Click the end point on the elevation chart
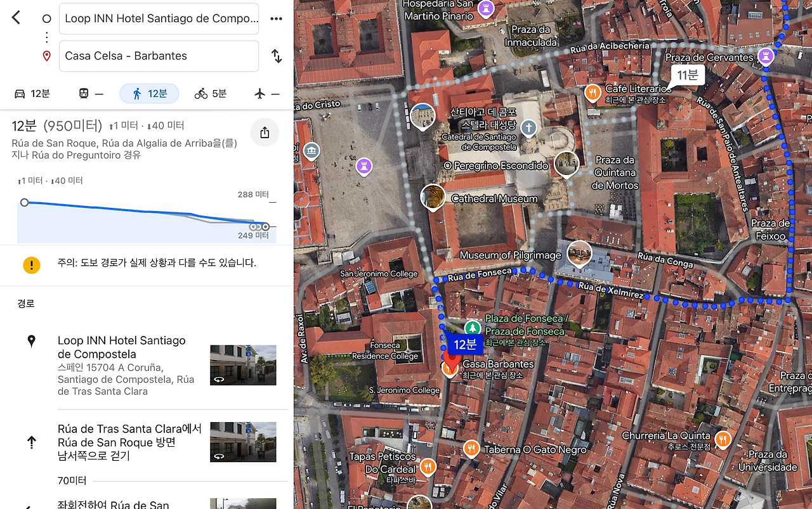812x509 pixels. 266,226
